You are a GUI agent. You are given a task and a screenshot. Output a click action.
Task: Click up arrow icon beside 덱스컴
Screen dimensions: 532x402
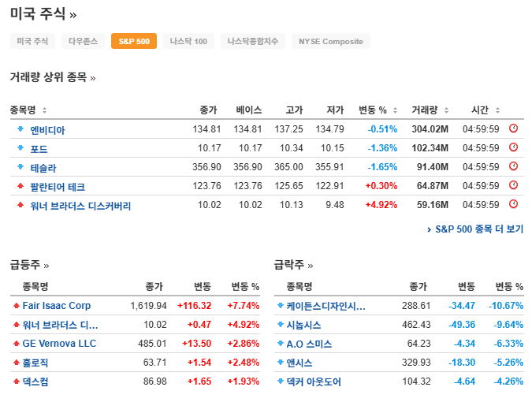(x=17, y=382)
